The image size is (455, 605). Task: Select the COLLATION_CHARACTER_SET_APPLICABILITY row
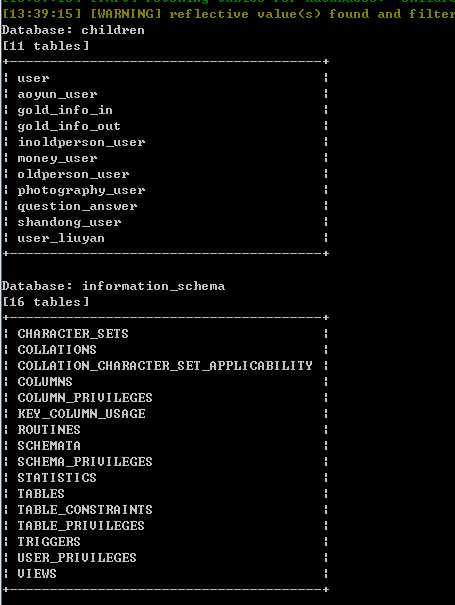point(165,366)
